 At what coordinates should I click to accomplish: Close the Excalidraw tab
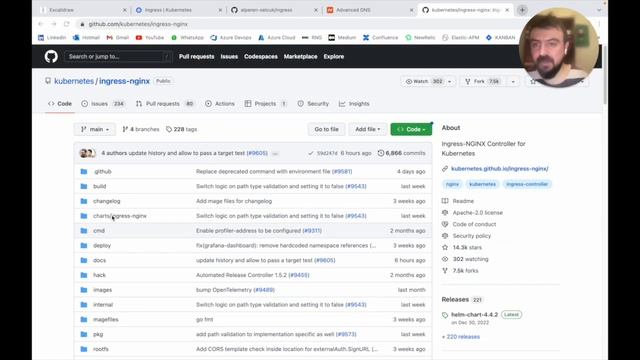125,10
